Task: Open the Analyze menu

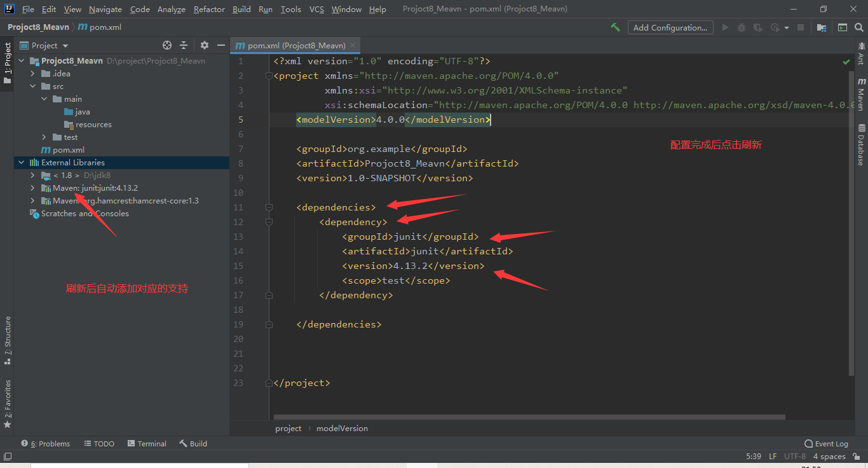Action: click(x=171, y=9)
